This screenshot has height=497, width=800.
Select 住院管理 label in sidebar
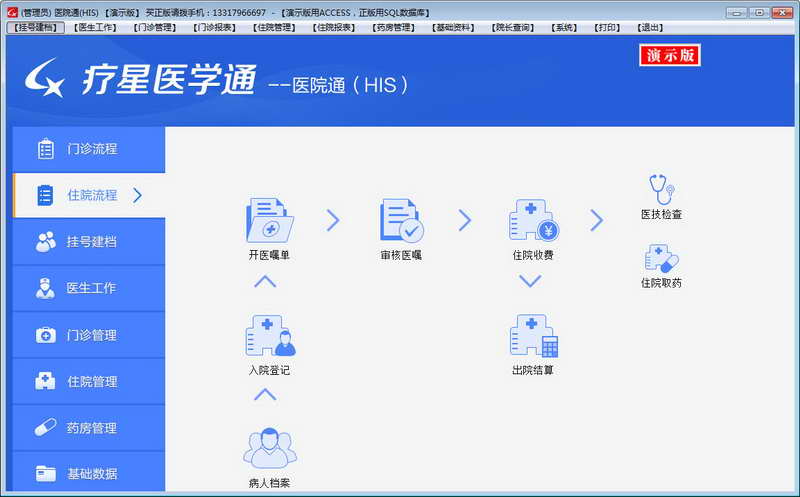pyautogui.click(x=92, y=382)
